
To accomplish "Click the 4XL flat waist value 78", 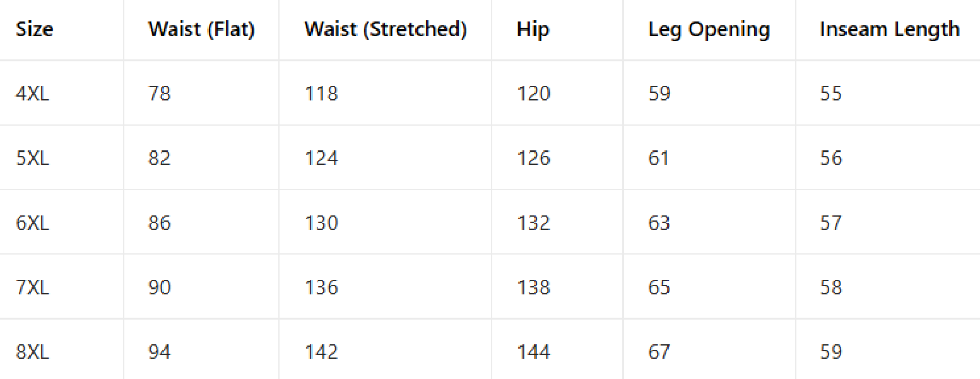I will pos(160,93).
